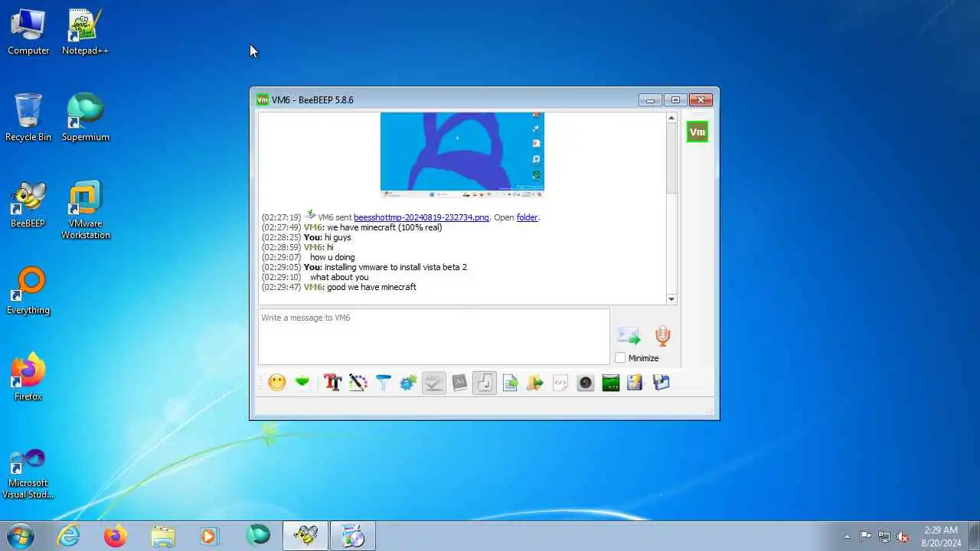Enable the Minimize checkbox
Viewport: 980px width, 551px height.
(620, 358)
